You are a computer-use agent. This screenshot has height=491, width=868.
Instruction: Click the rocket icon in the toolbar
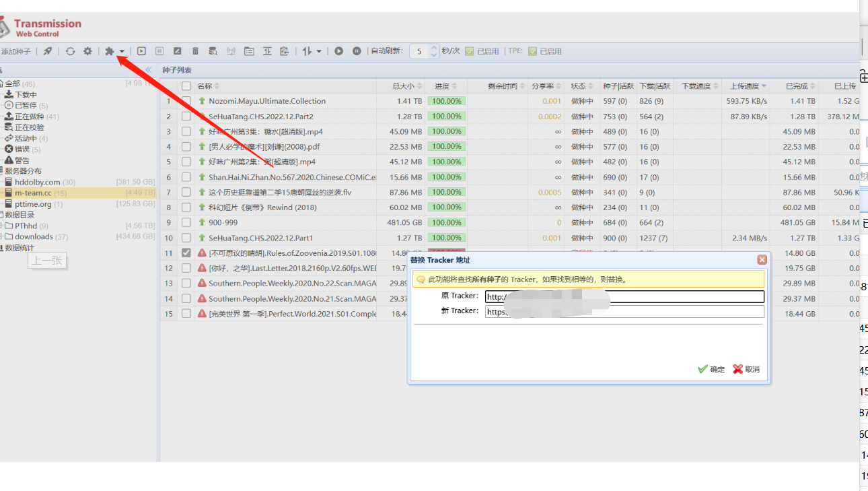click(x=47, y=51)
